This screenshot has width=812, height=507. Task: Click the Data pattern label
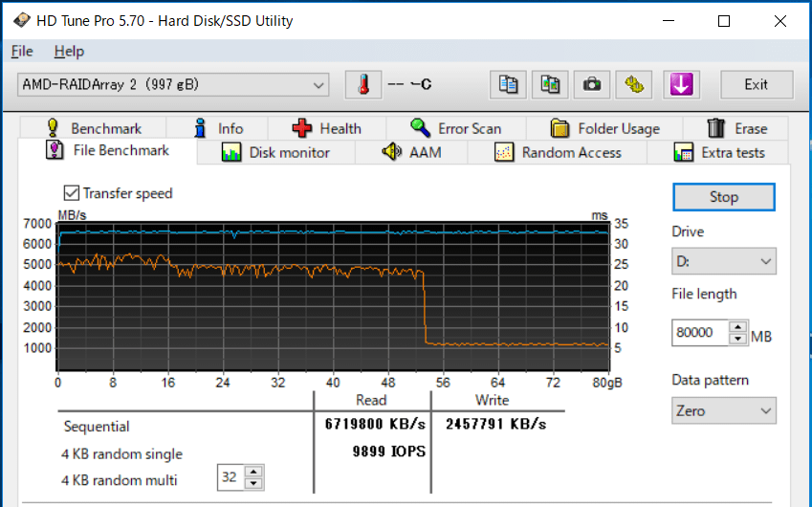pos(710,380)
